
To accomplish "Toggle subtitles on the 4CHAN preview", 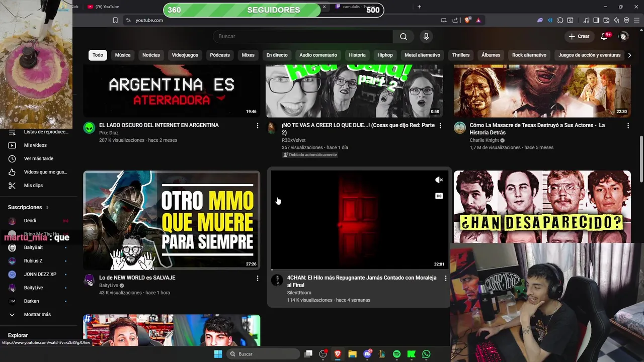I will pos(439,196).
